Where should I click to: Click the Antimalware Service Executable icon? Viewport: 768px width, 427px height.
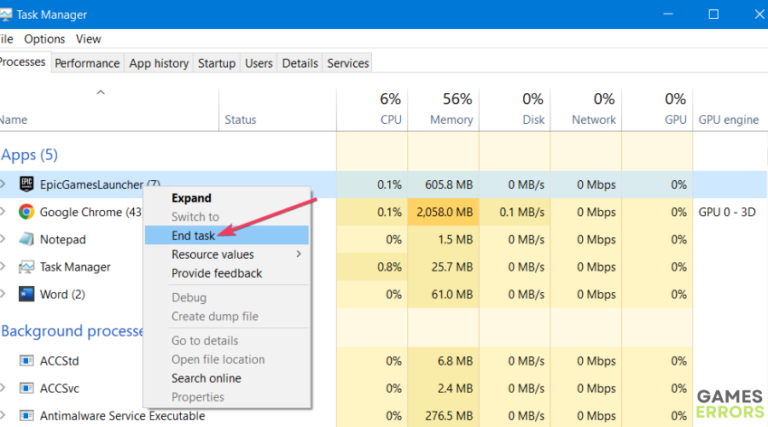pos(26,415)
